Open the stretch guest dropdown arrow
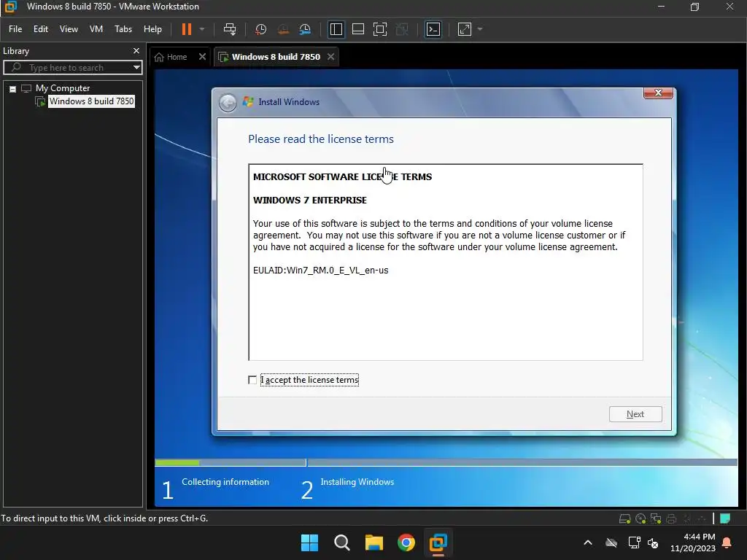747x560 pixels. [480, 29]
